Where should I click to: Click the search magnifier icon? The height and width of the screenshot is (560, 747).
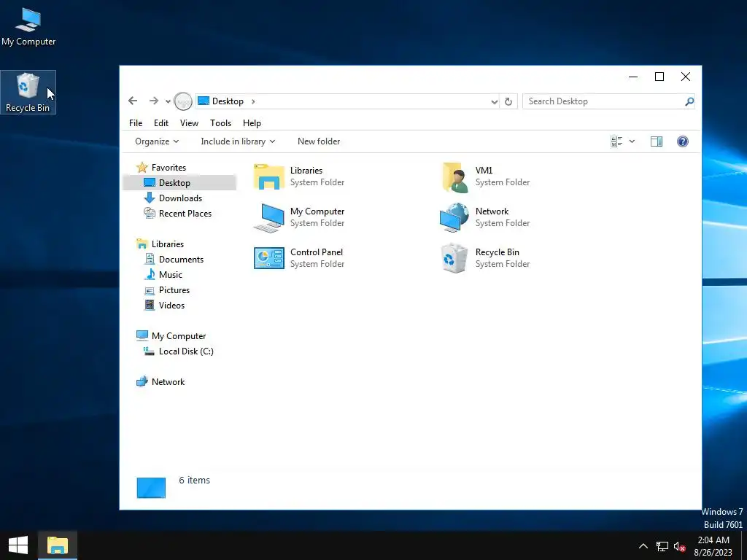(x=689, y=101)
